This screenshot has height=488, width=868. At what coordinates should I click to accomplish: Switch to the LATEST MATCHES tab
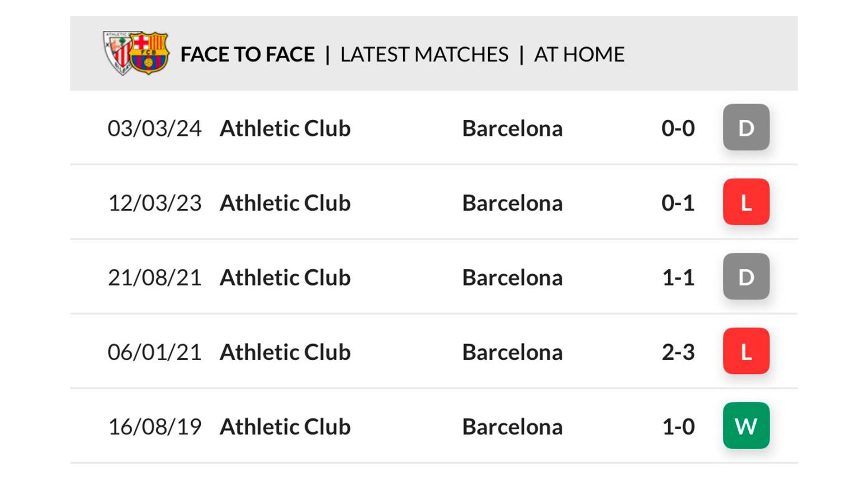point(424,55)
